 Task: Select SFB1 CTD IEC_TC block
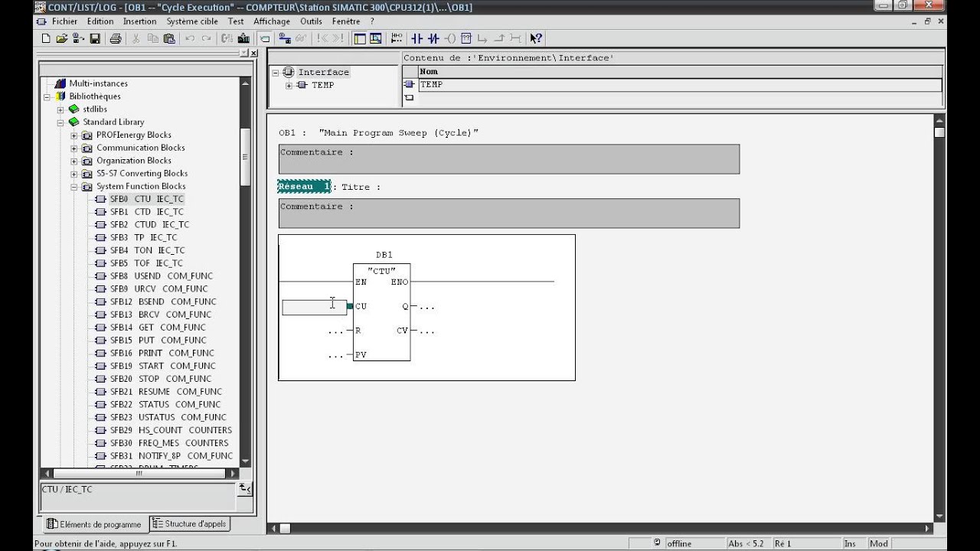click(147, 212)
